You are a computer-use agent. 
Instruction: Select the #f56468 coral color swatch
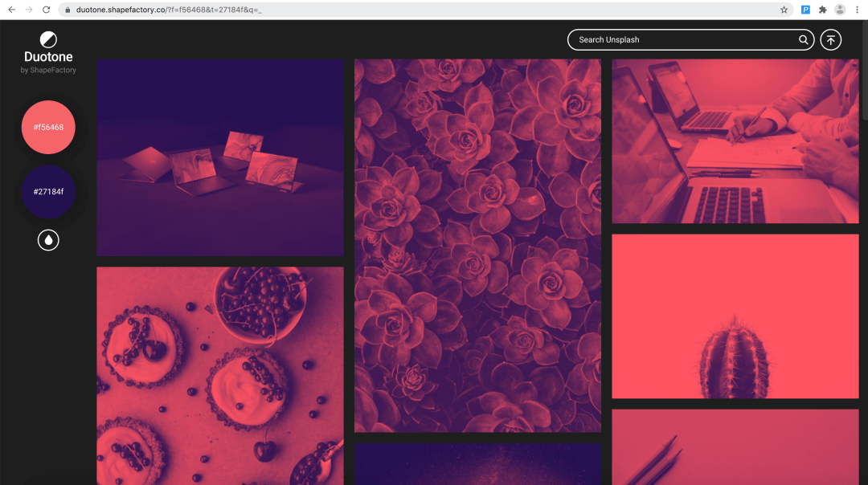(x=48, y=127)
